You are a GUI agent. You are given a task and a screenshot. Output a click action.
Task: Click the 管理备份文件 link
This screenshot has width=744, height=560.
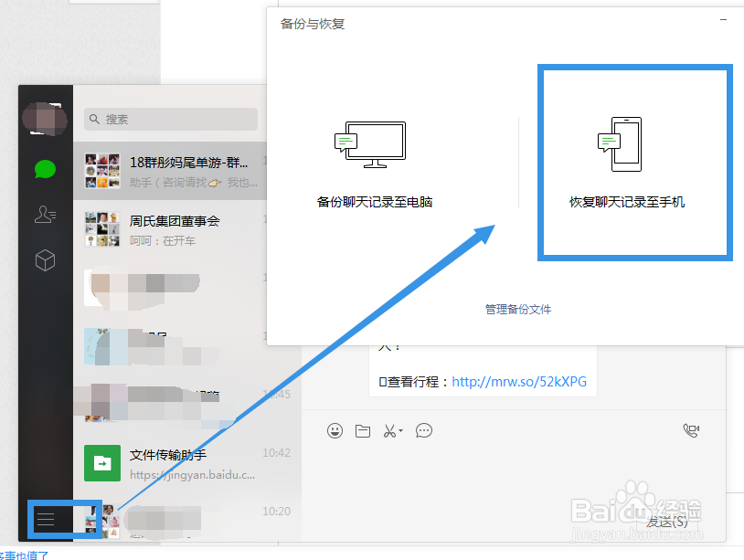pos(517,309)
